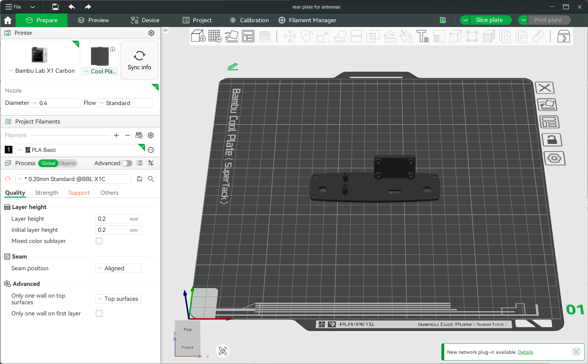Viewport: 588px width, 364px height.
Task: Click the Undo arrow icon
Action: click(x=72, y=7)
